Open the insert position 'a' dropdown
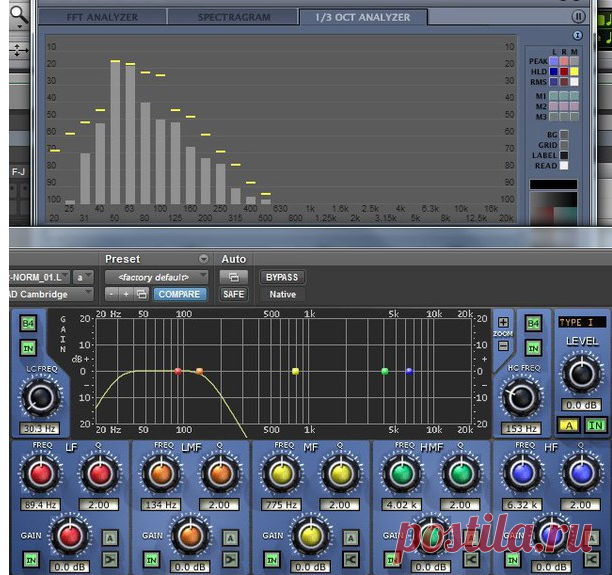612x575 pixels. click(83, 277)
